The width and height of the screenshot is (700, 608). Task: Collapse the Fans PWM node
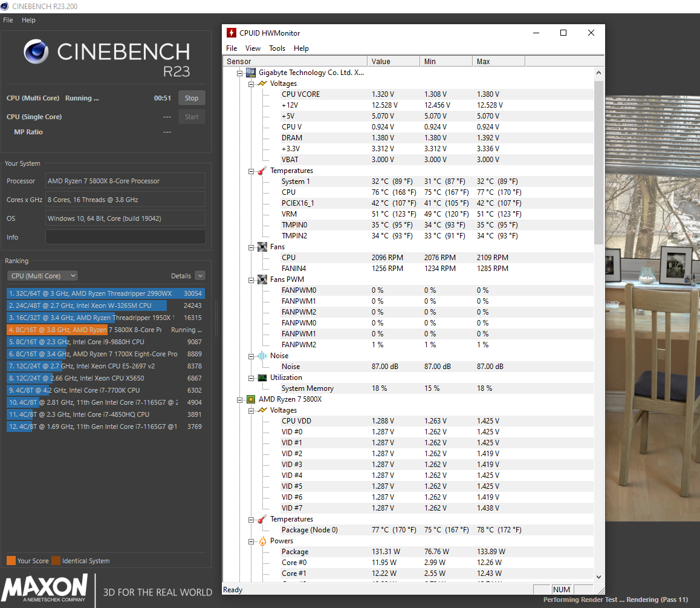251,280
